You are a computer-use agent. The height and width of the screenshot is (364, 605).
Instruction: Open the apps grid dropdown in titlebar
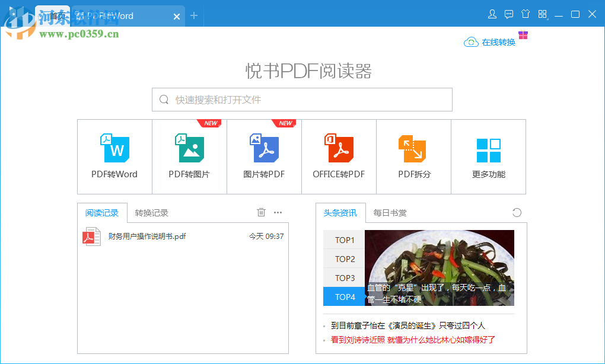click(542, 14)
